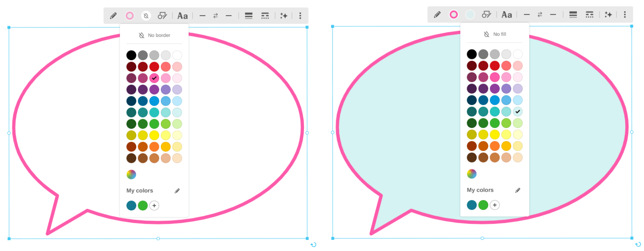Choose the "No border" option
Image resolution: width=644 pixels, height=251 pixels.
coord(154,35)
